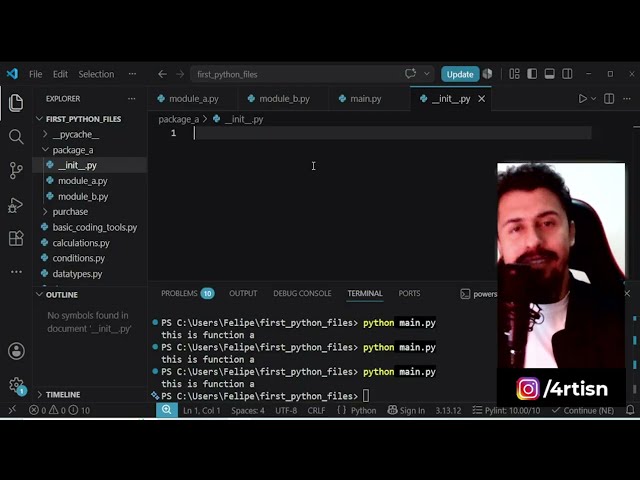640x480 pixels.
Task: Click the zoom magnifier status bar icon
Action: pyautogui.click(x=167, y=410)
